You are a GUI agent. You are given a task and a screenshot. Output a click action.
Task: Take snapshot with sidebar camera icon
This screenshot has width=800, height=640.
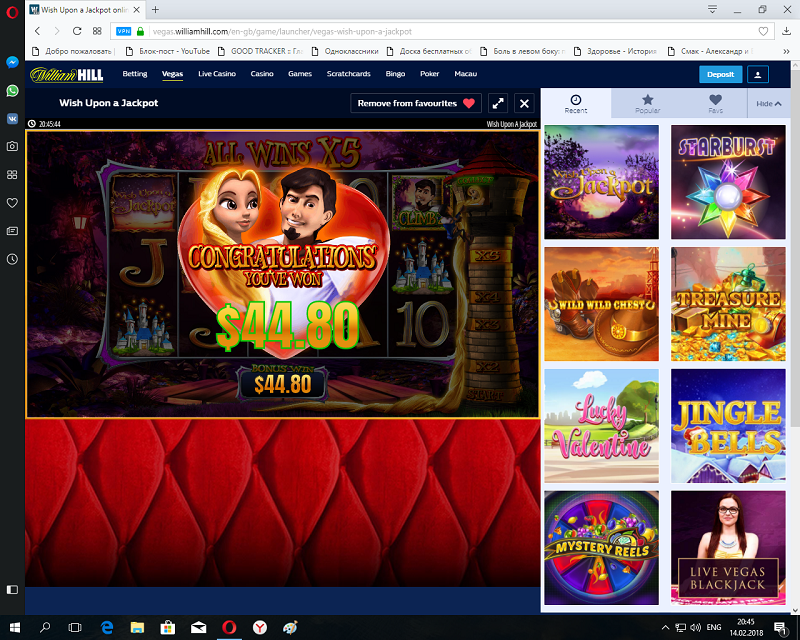tap(12, 146)
